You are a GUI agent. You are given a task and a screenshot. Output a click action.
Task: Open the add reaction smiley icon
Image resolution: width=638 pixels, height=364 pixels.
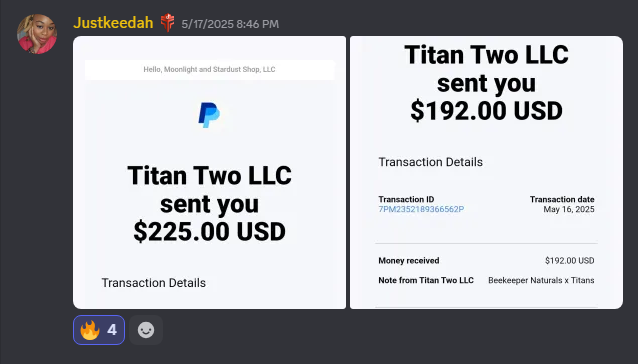coord(146,330)
